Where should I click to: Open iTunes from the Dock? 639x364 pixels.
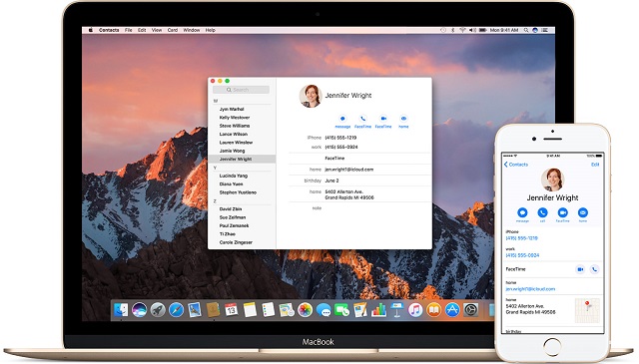415,310
